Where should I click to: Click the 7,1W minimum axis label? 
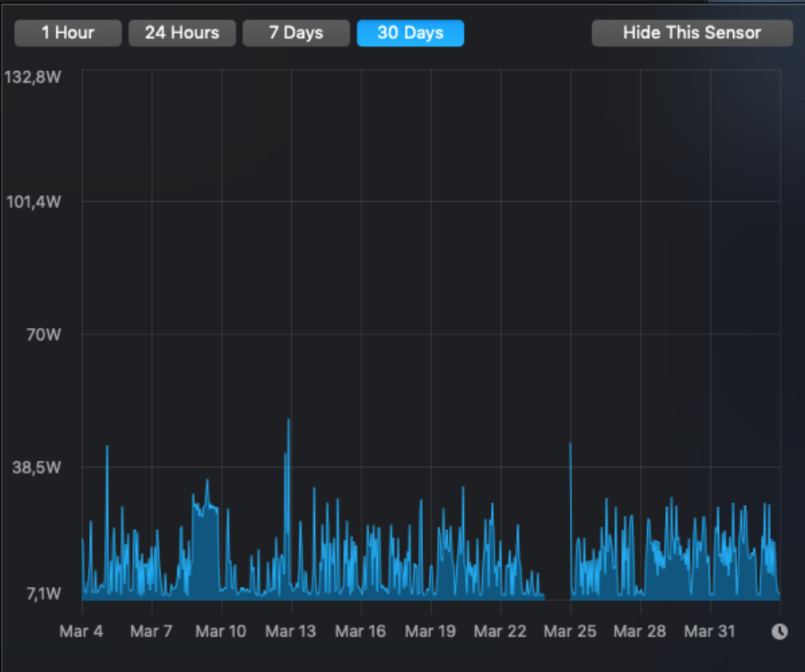[x=40, y=594]
